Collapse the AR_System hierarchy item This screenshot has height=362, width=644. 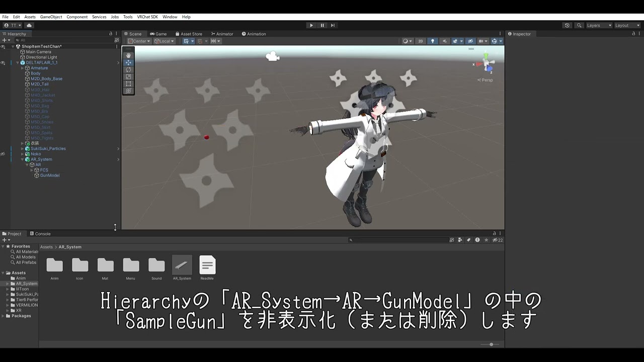click(22, 159)
